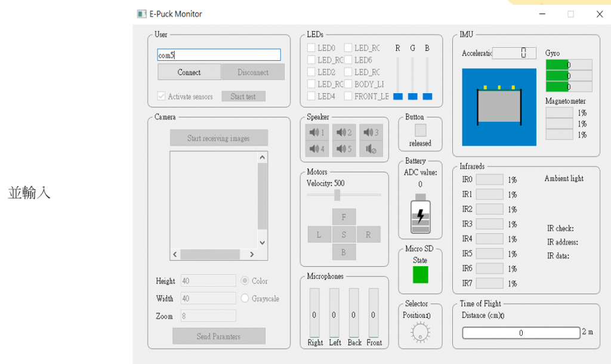This screenshot has width=611, height=364.
Task: Click the Connect button
Action: pyautogui.click(x=189, y=72)
